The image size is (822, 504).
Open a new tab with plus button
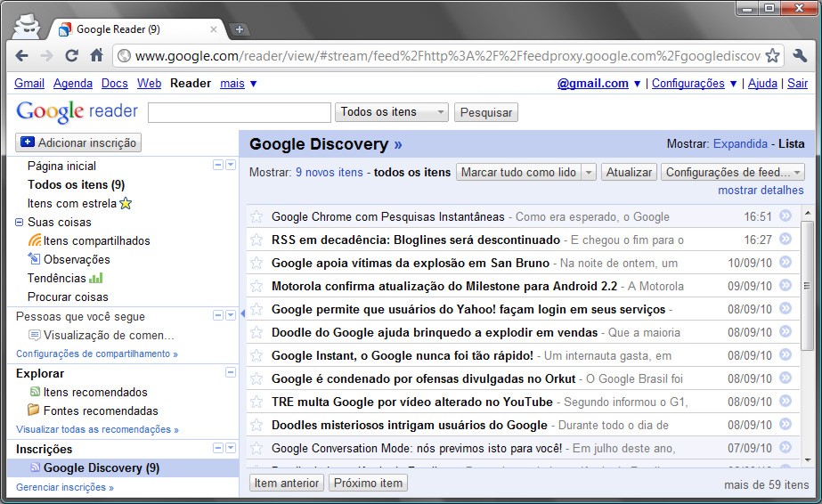click(x=240, y=29)
